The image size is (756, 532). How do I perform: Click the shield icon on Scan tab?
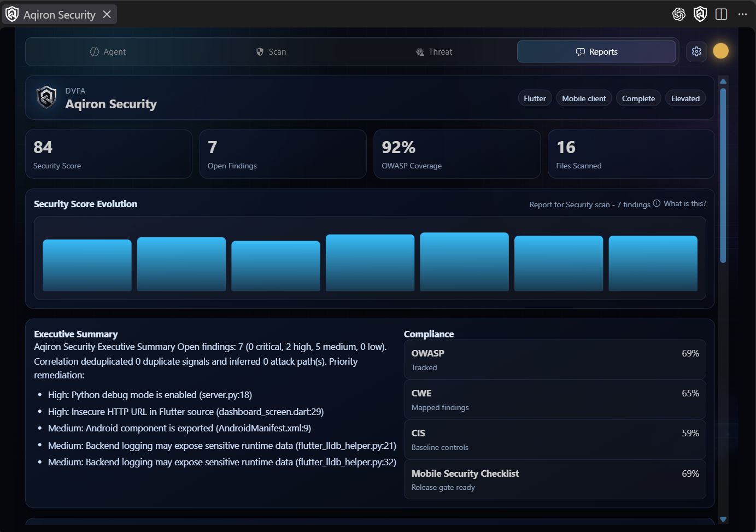260,52
